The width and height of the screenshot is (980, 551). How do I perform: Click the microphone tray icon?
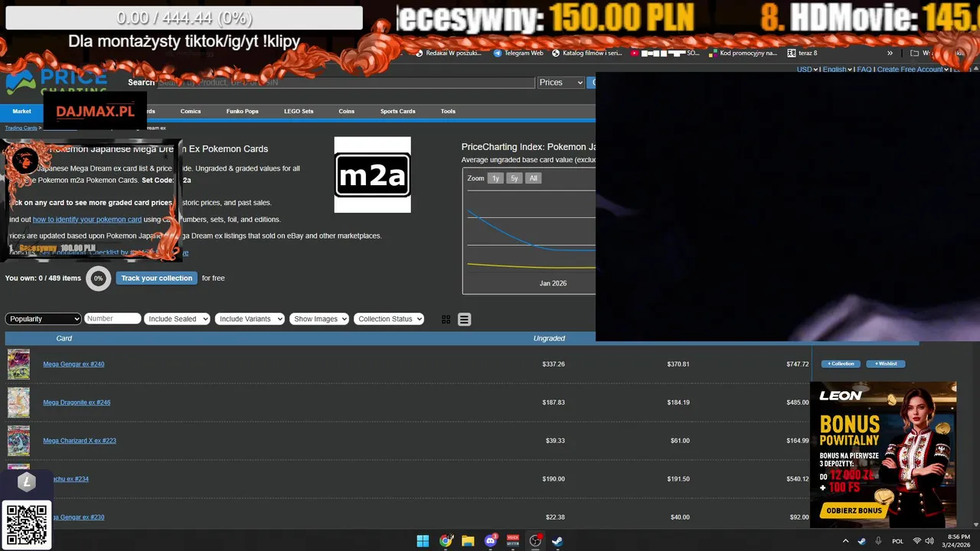[x=878, y=541]
